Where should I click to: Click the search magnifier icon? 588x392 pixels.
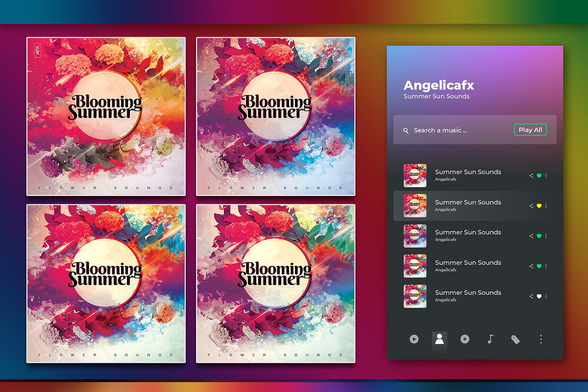[x=406, y=130]
